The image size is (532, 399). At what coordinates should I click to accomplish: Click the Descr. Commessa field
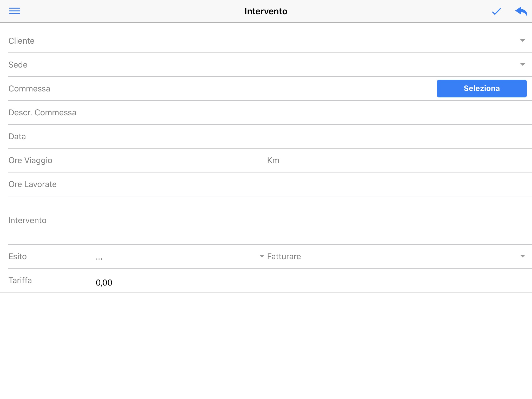270,112
